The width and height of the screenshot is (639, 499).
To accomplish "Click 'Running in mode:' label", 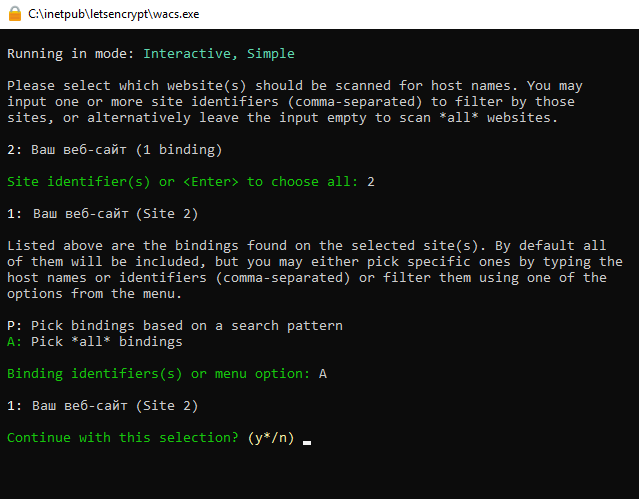I will 71,53.
